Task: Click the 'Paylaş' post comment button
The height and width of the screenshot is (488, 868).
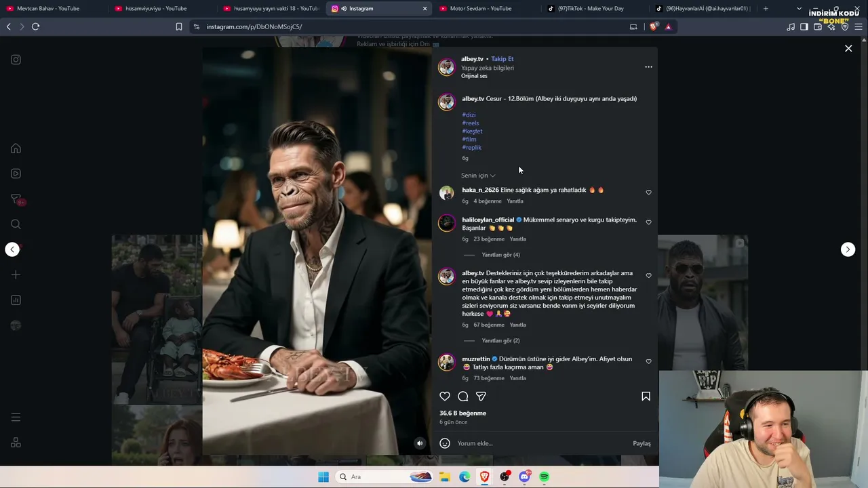Action: click(642, 443)
